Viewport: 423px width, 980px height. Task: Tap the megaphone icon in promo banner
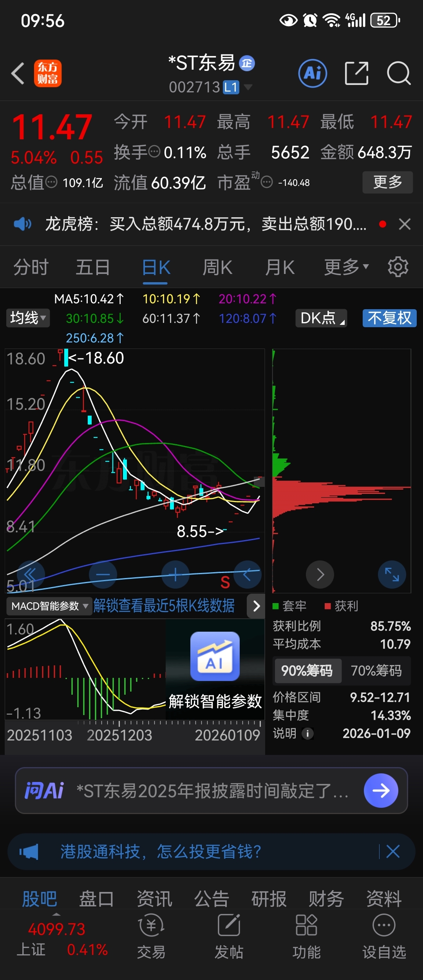tap(29, 852)
